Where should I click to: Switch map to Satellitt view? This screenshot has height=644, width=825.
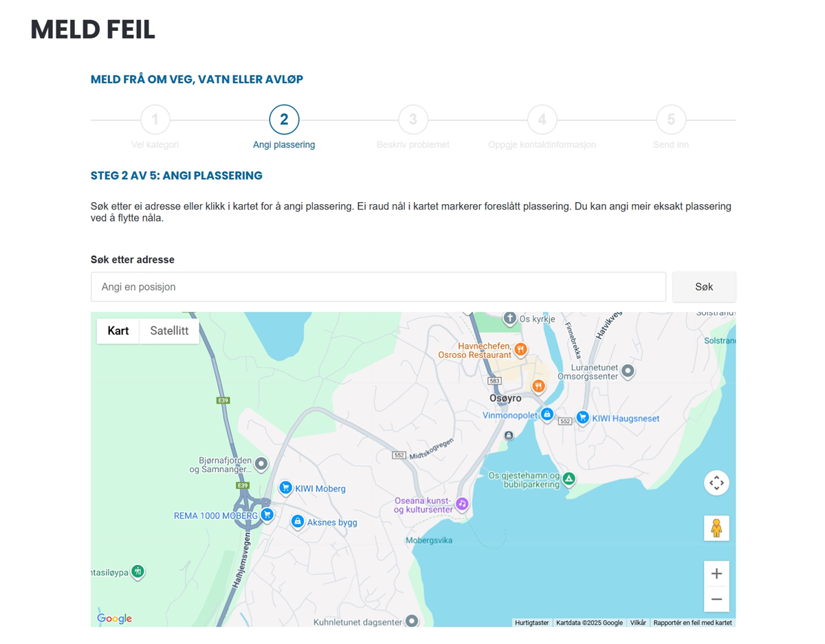click(169, 331)
